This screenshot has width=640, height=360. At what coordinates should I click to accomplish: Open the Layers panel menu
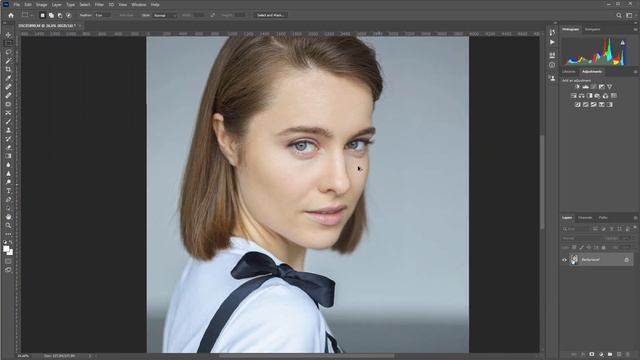point(635,218)
